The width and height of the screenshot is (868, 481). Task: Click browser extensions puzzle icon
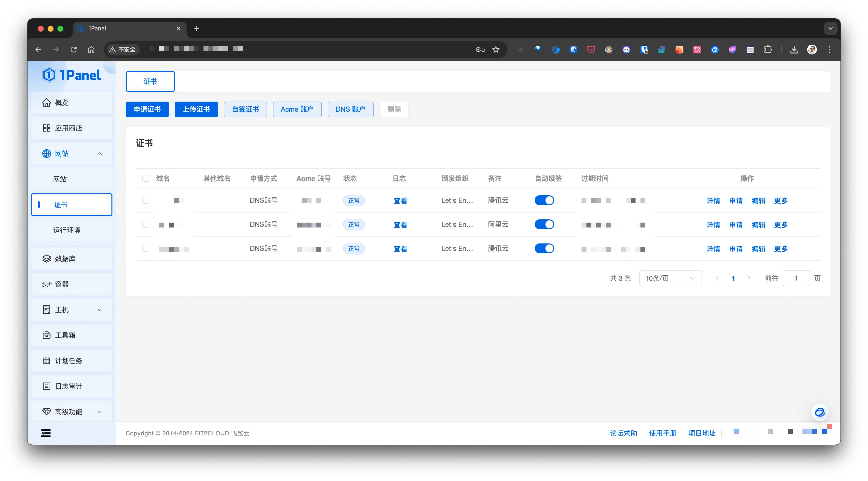point(768,50)
